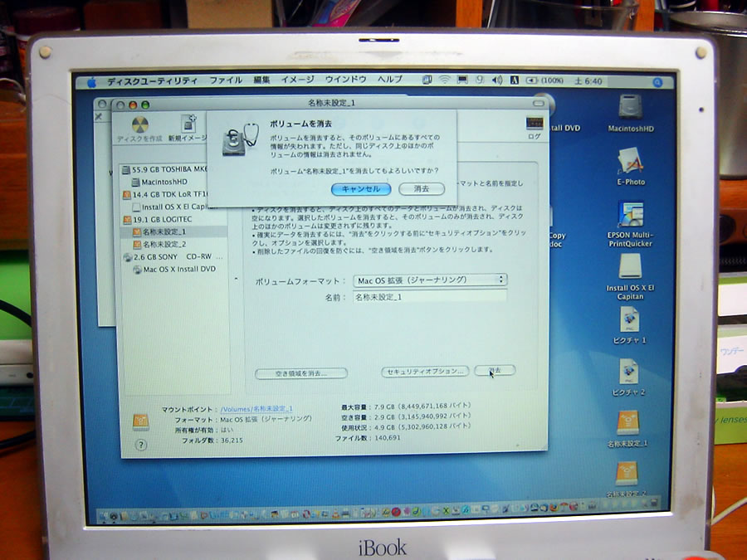Select 55.9 GB TOSHIBA disk in sidebar
This screenshot has height=560, width=747.
[x=164, y=169]
